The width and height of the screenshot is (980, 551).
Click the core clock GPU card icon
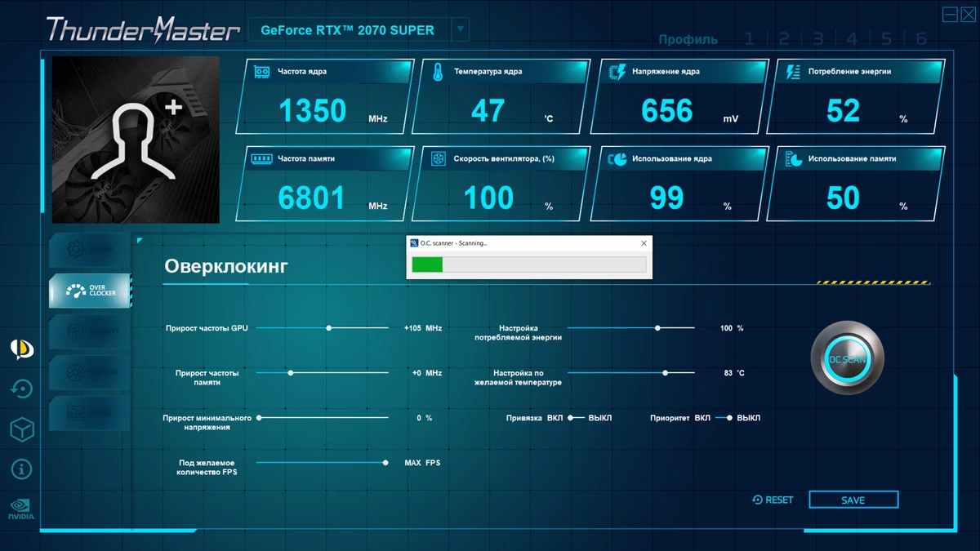pos(261,72)
